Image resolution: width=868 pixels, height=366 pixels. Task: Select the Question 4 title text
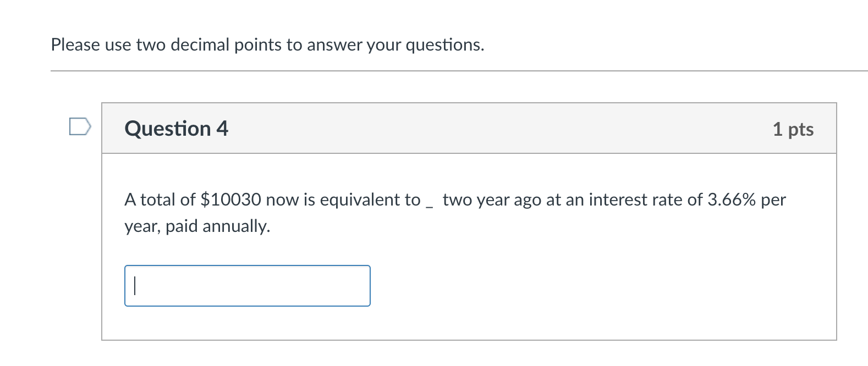[176, 129]
